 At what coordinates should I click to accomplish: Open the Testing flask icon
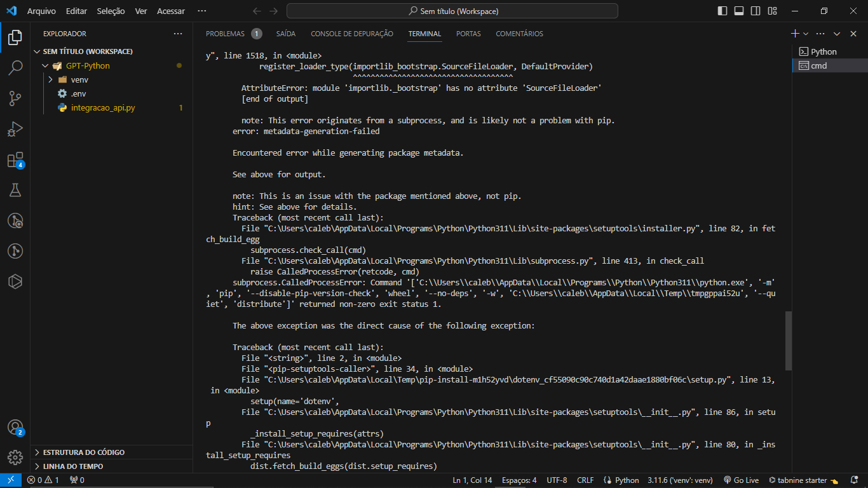pos(15,190)
